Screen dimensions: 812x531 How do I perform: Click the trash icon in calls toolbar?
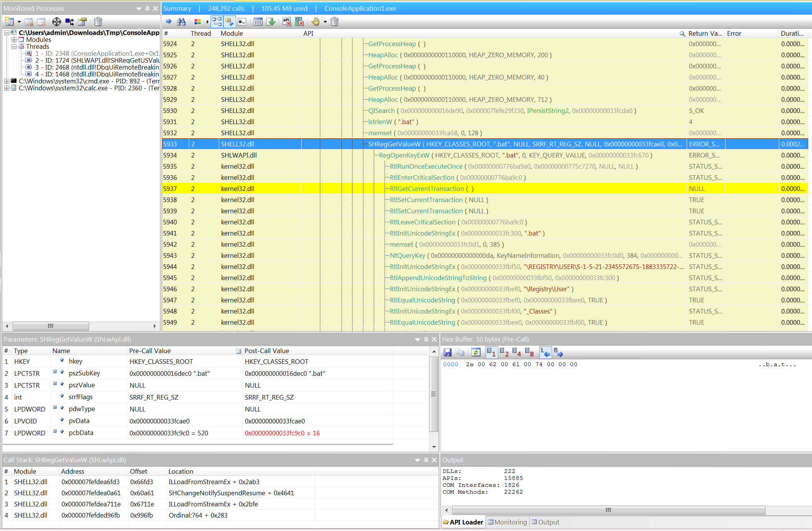pyautogui.click(x=334, y=22)
